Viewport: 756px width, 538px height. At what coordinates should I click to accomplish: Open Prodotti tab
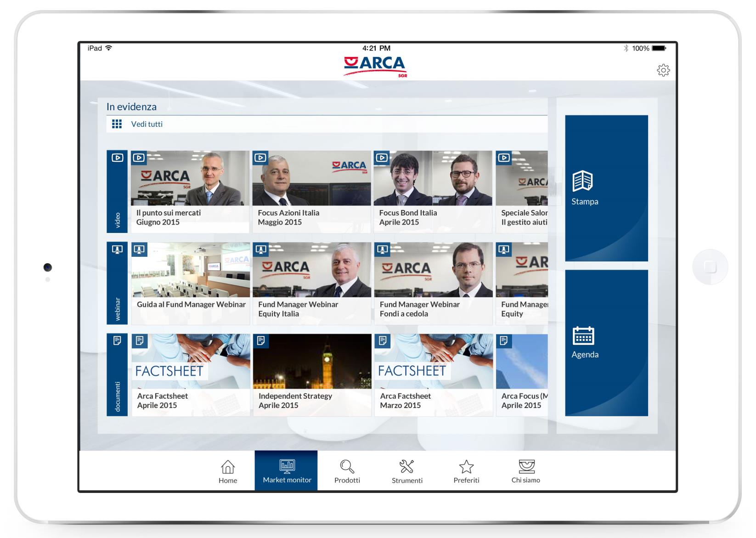[347, 471]
